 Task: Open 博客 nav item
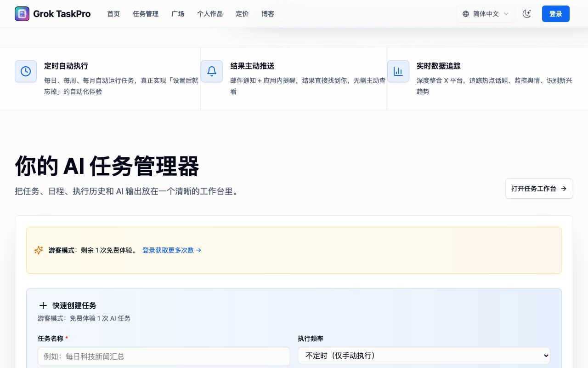[x=268, y=14]
